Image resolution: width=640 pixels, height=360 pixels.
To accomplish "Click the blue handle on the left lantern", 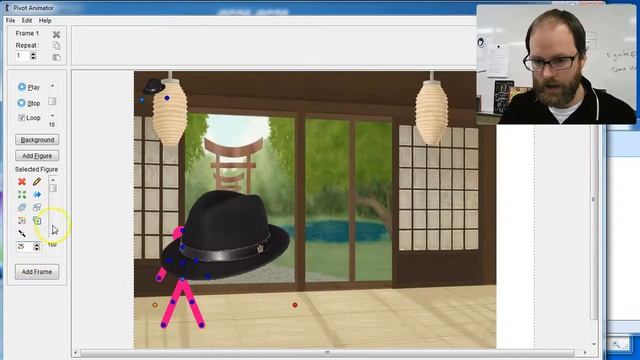I will pos(167,98).
